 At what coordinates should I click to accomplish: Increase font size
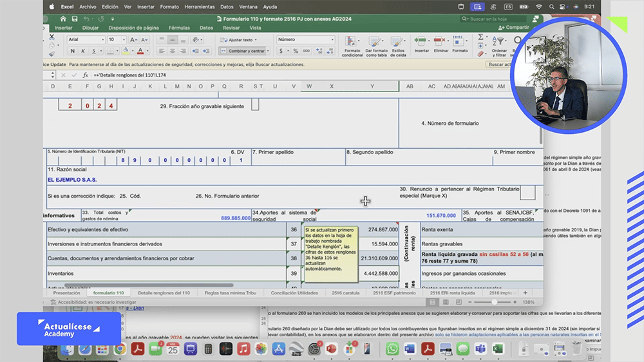coord(133,40)
